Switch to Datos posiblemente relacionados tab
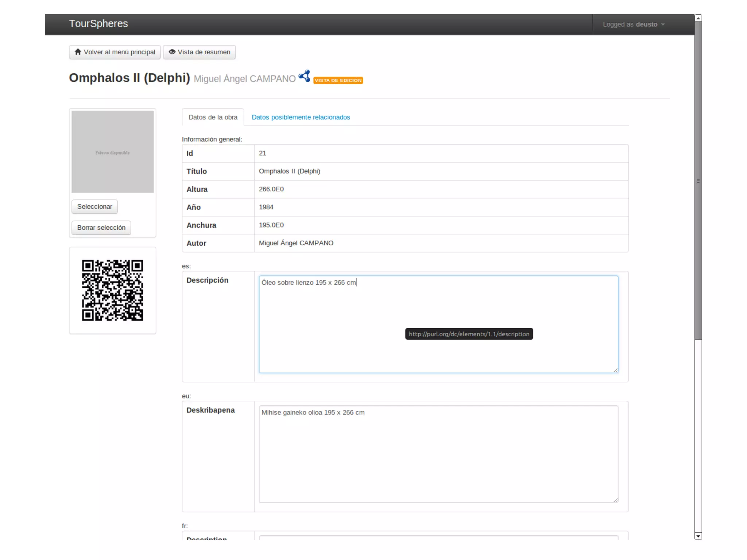This screenshot has height=560, width=747. tap(301, 117)
